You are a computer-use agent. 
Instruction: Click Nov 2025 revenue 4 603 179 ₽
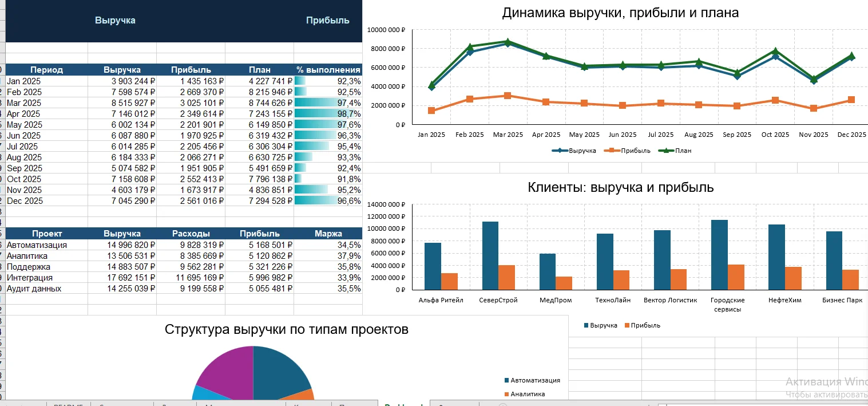click(x=122, y=190)
